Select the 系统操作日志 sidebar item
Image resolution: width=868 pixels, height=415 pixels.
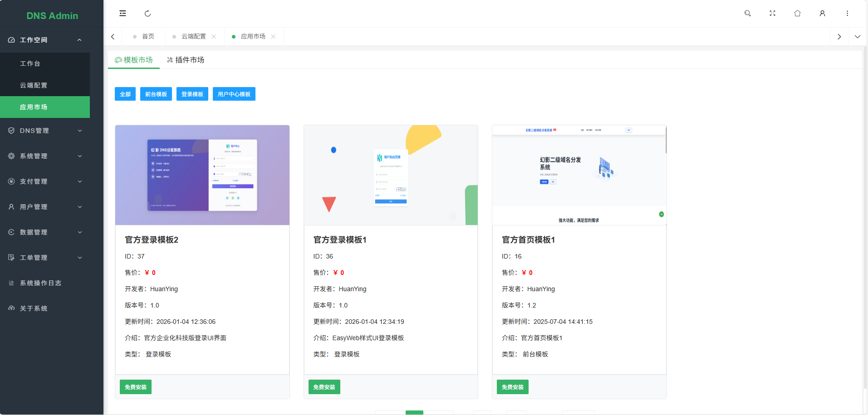(39, 283)
